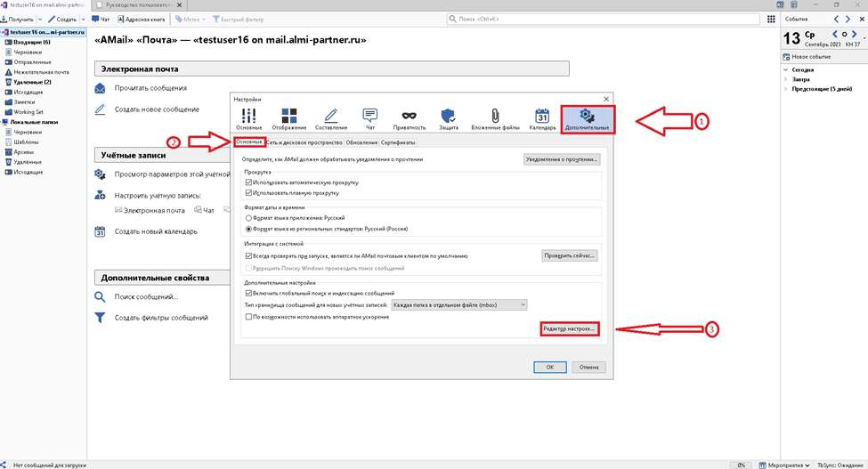Click Проверить сейчас button

(569, 256)
